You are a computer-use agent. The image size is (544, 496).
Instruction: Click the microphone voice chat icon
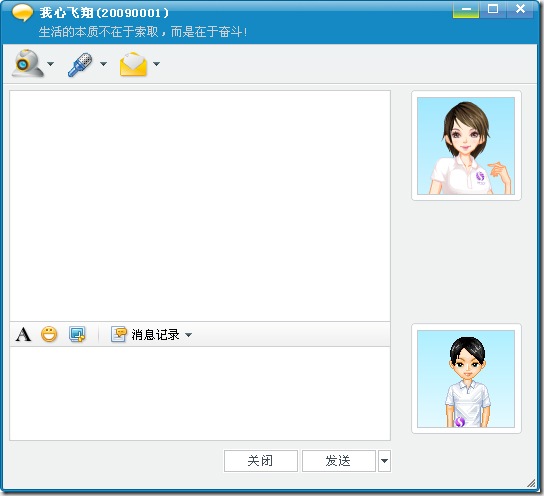point(80,65)
